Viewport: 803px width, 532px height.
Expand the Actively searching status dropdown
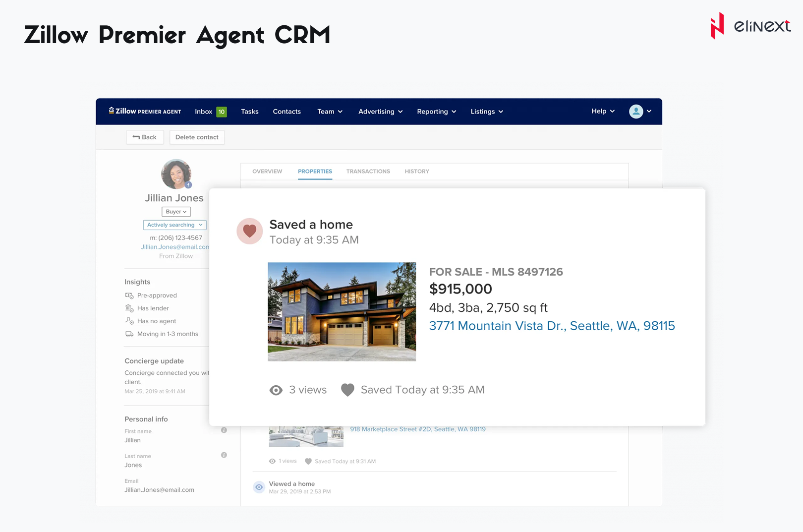tap(174, 225)
